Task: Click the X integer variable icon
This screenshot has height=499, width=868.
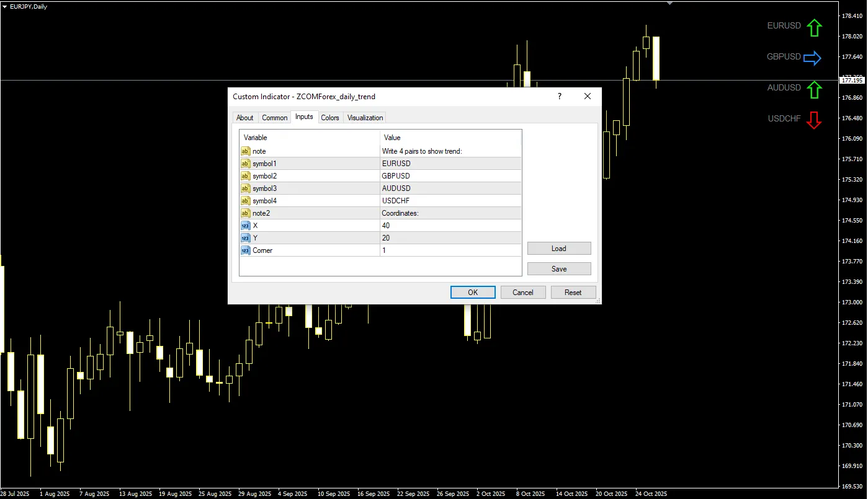Action: (245, 226)
